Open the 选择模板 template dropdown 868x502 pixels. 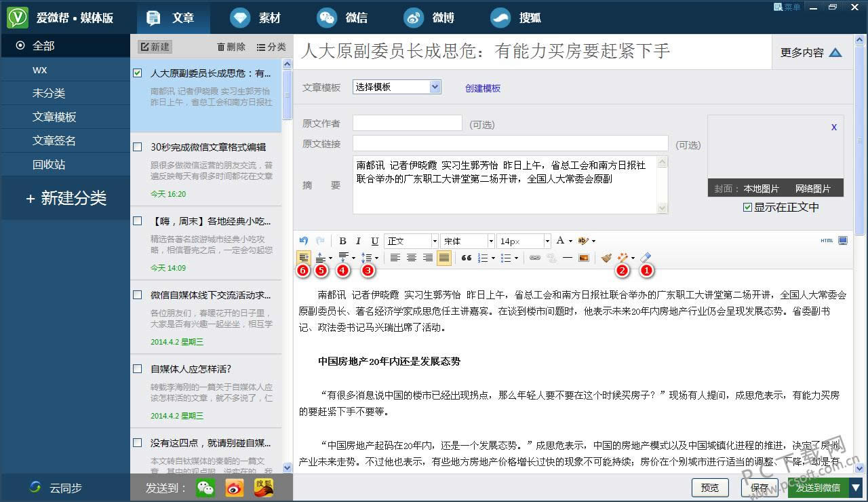pos(435,87)
